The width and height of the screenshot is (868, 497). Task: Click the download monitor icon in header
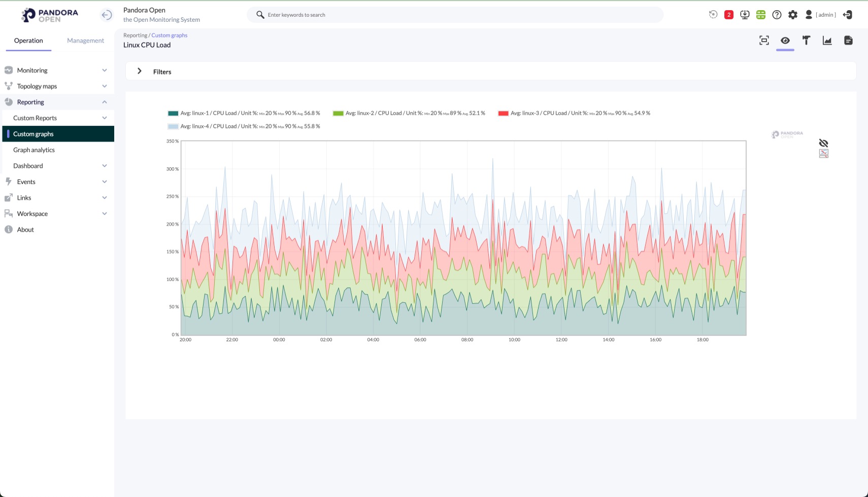point(745,15)
